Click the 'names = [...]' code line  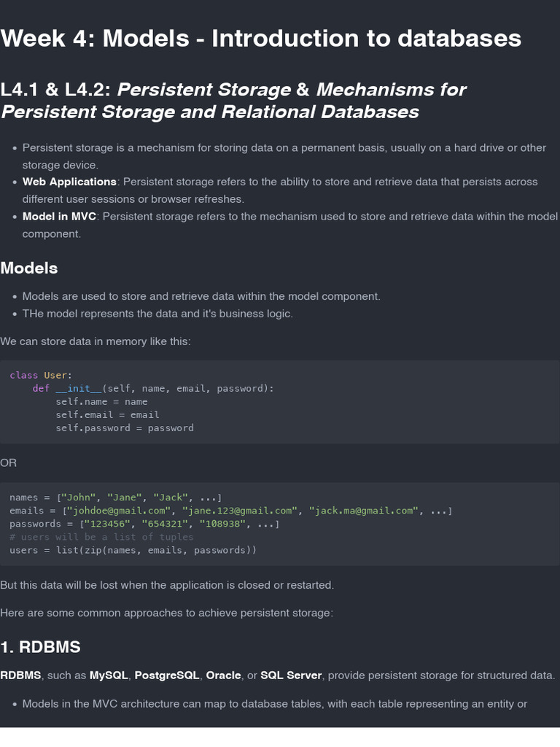tap(115, 498)
